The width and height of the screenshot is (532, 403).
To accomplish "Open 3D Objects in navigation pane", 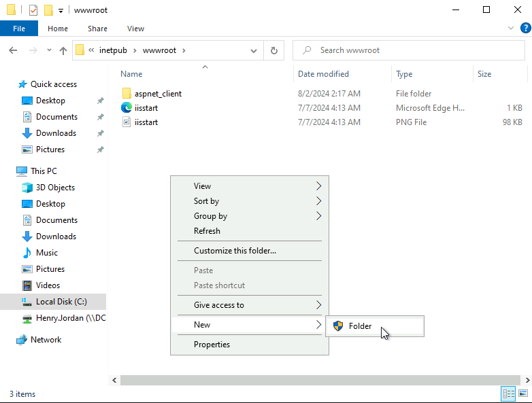I will point(55,187).
